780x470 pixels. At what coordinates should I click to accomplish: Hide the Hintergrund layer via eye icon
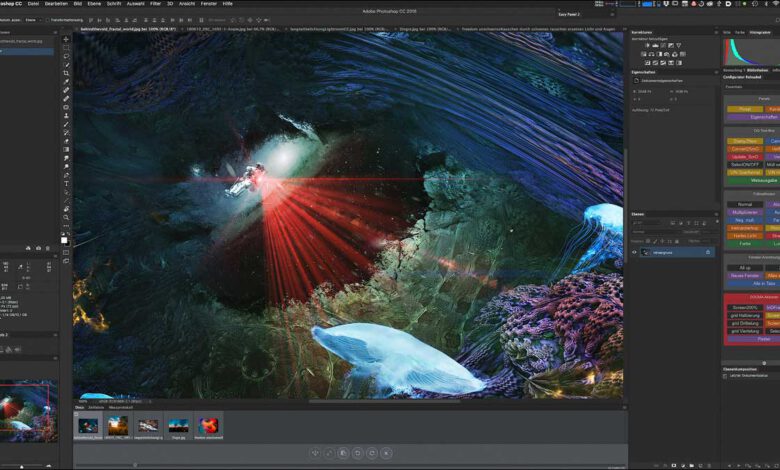coord(635,252)
